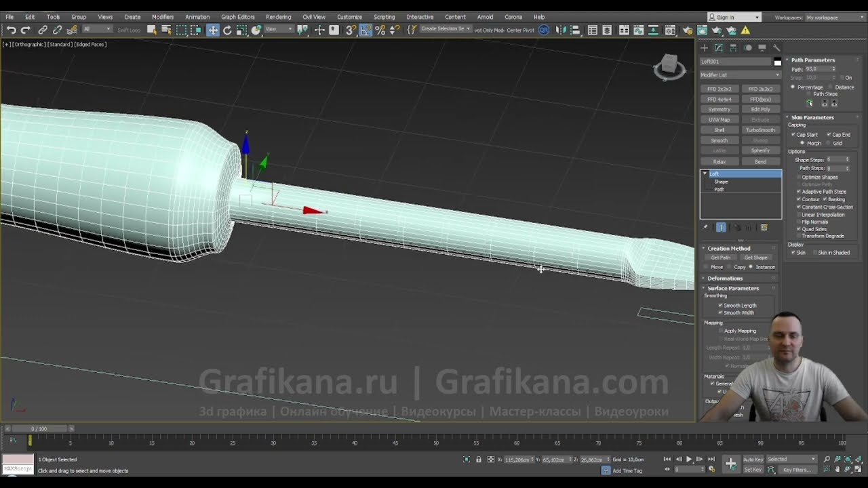Image resolution: width=868 pixels, height=488 pixels.
Task: Click the Align tool icon
Action: pos(574,30)
